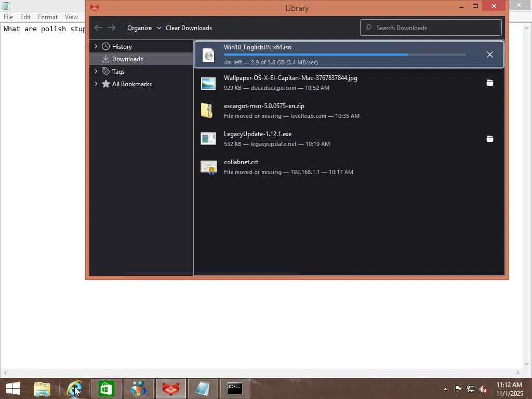The image size is (532, 399).
Task: Click the History clock icon
Action: coord(106,46)
